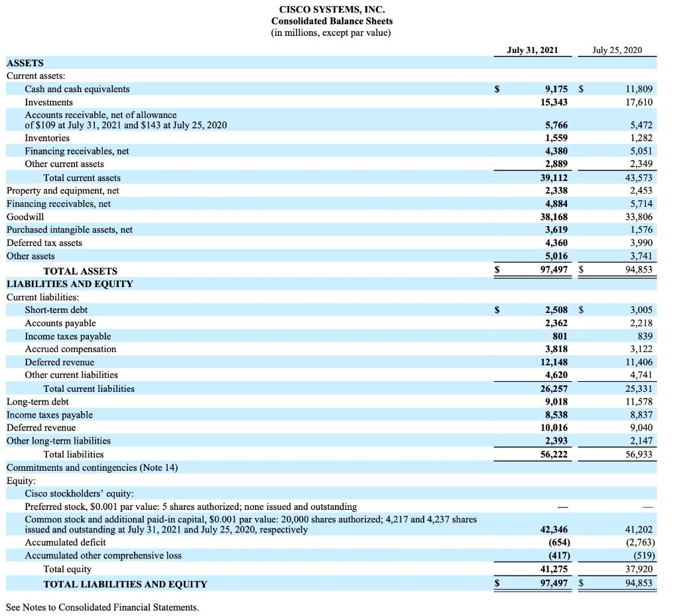Click the Inventories row label
The height and width of the screenshot is (616, 679).
(47, 138)
